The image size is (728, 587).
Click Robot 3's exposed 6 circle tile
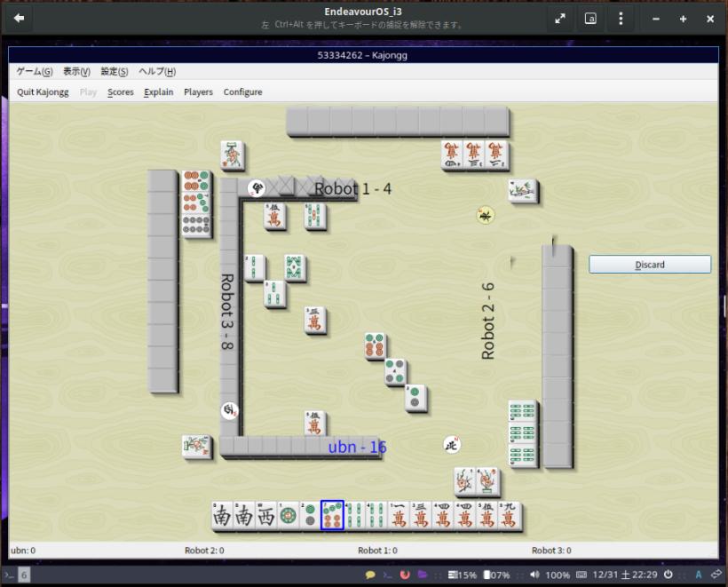pyautogui.click(x=197, y=181)
